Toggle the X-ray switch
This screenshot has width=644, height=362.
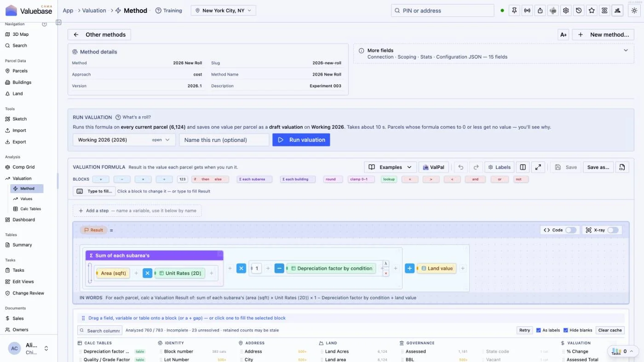(x=613, y=230)
